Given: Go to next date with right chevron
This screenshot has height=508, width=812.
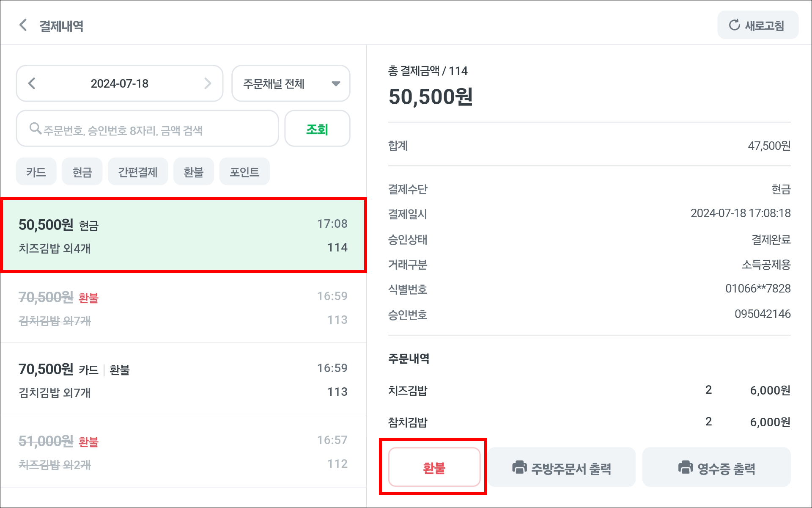Looking at the screenshot, I should [x=207, y=83].
